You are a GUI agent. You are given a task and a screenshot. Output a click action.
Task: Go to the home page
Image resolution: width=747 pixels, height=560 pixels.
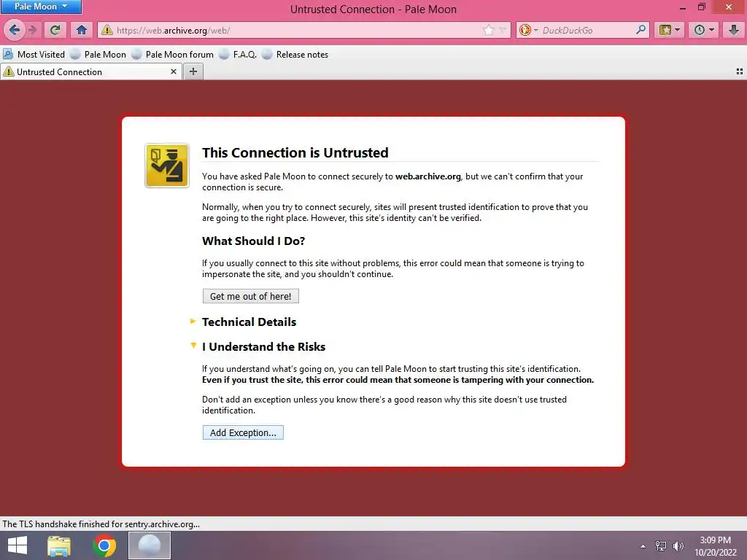[x=82, y=30]
